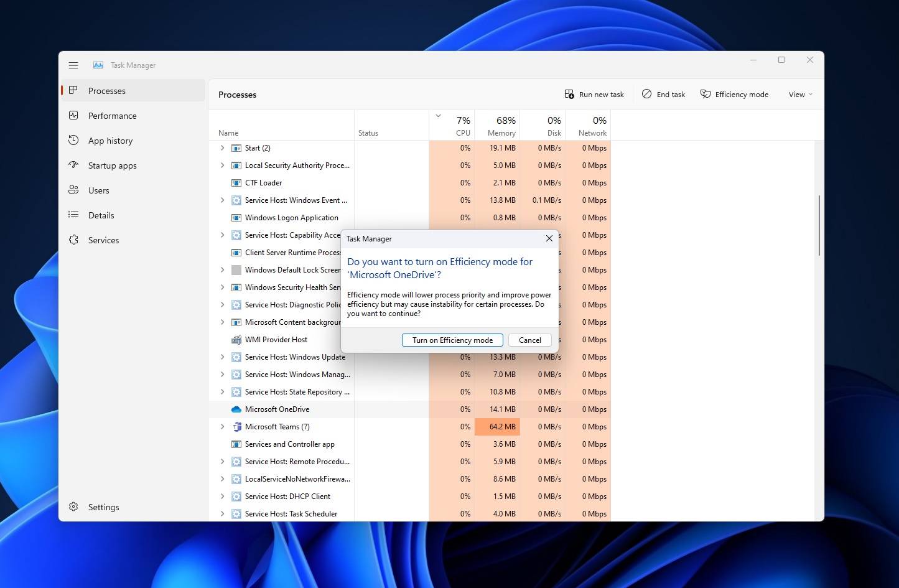The width and height of the screenshot is (899, 588).
Task: Click the Run new task icon
Action: click(569, 93)
